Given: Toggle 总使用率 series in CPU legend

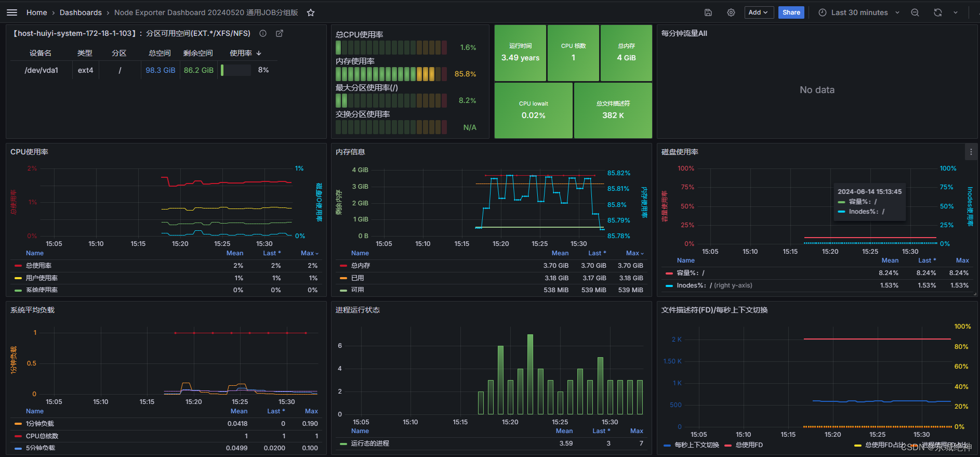Looking at the screenshot, I should click(38, 266).
